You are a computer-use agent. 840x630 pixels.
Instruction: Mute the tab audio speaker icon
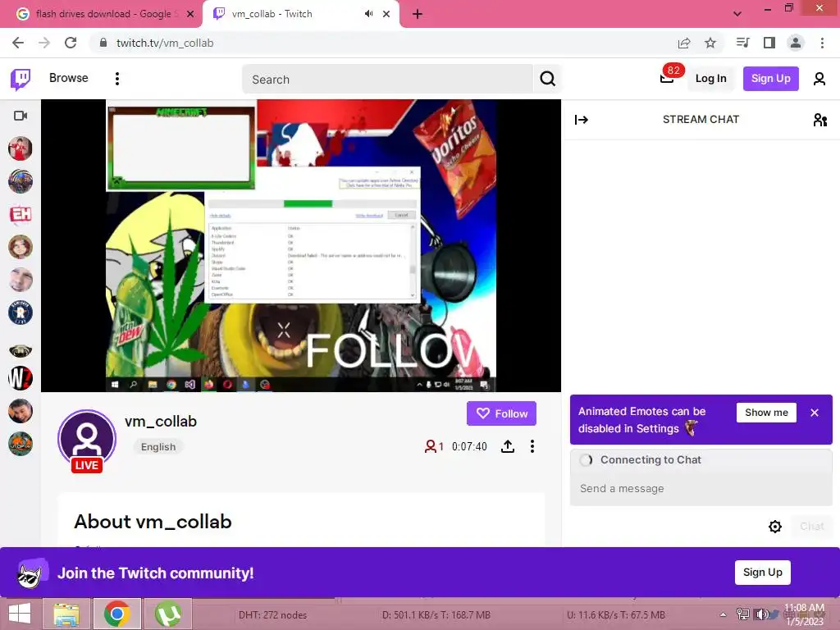tap(368, 14)
